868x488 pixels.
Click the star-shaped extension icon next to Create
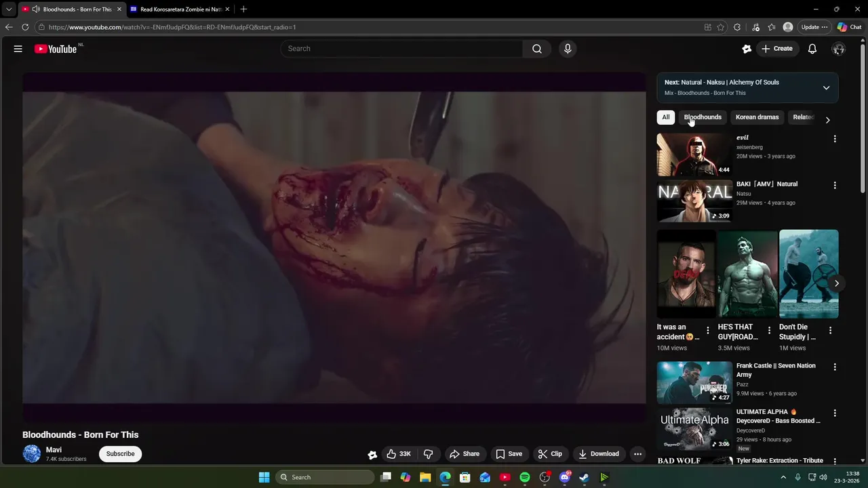747,49
